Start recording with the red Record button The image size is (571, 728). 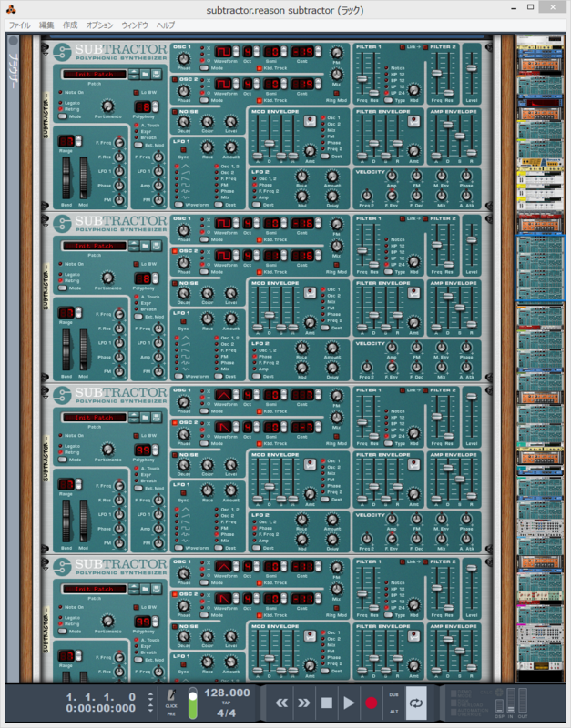tap(371, 703)
